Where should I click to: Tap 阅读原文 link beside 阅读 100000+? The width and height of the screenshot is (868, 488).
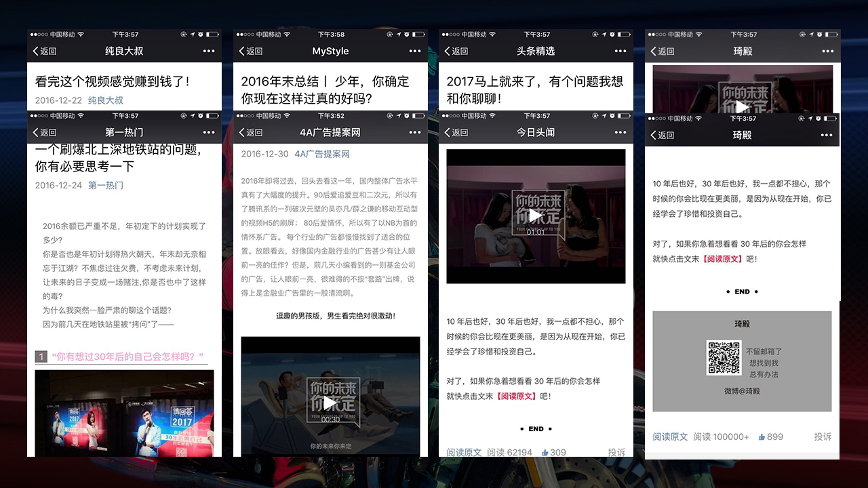click(670, 437)
